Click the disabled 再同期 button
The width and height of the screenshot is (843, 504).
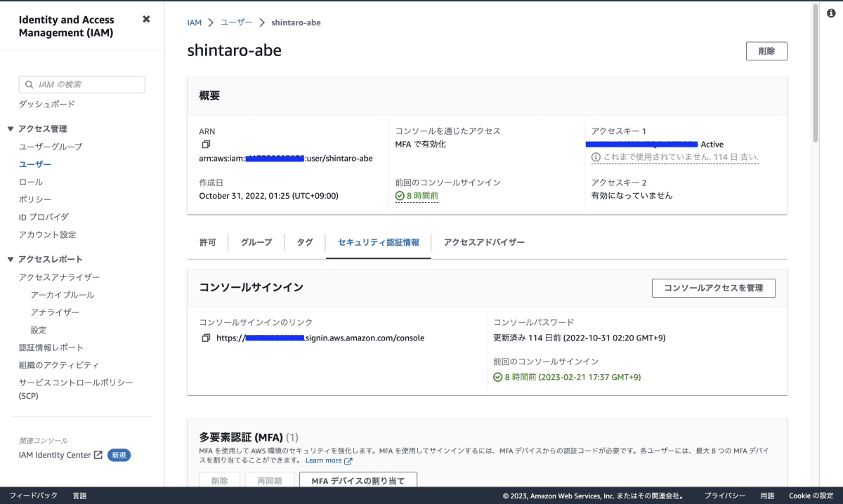coord(270,481)
